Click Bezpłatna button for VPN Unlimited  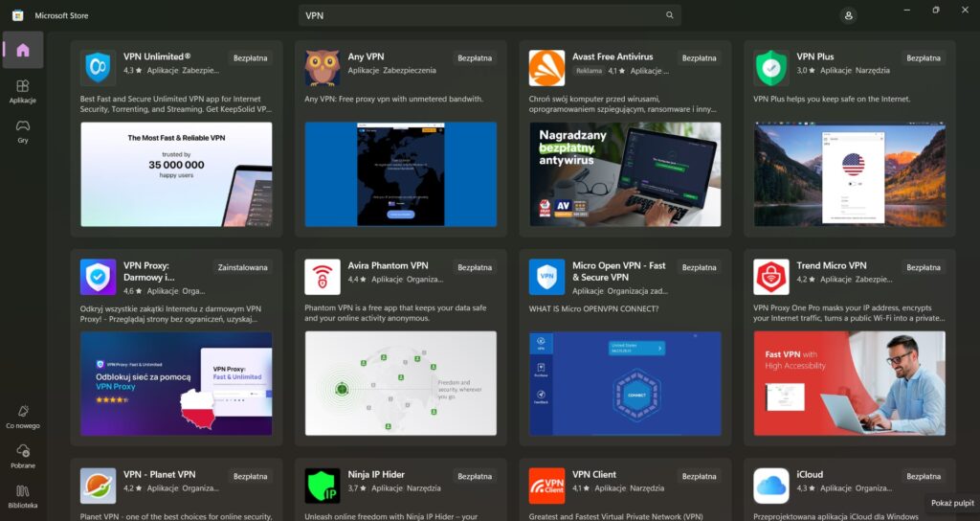[250, 58]
